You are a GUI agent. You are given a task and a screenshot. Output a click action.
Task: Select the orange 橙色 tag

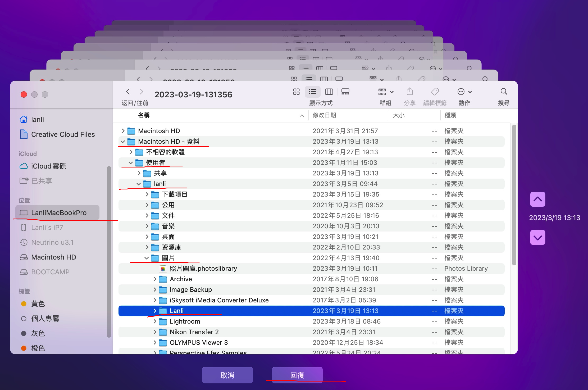[x=38, y=348]
